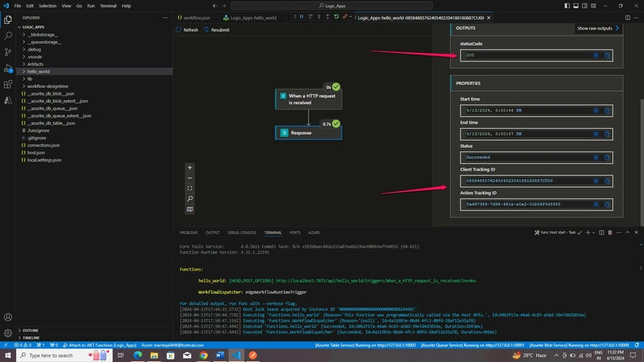Search nodes in workflow canvas
The width and height of the screenshot is (644, 362).
pyautogui.click(x=189, y=198)
